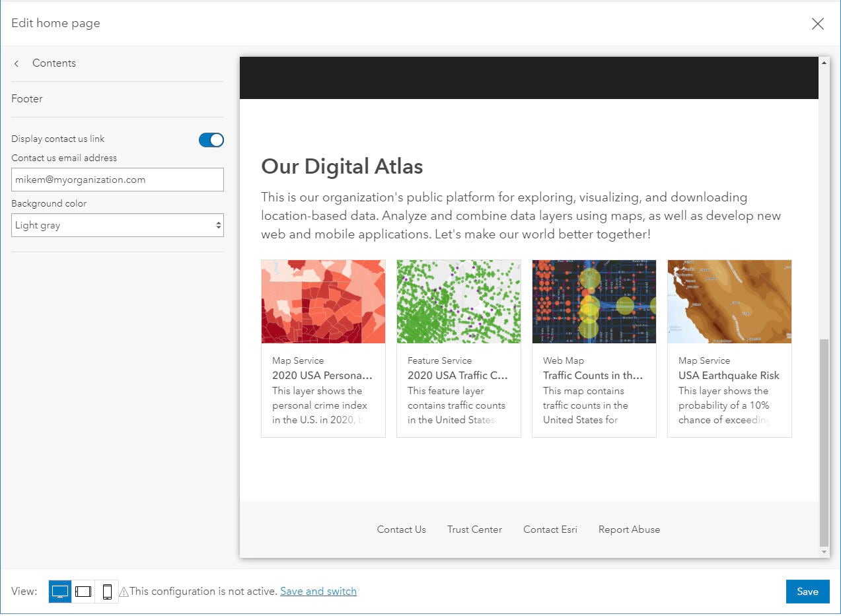841x616 pixels.
Task: Click the Save and switch link
Action: [x=318, y=592]
